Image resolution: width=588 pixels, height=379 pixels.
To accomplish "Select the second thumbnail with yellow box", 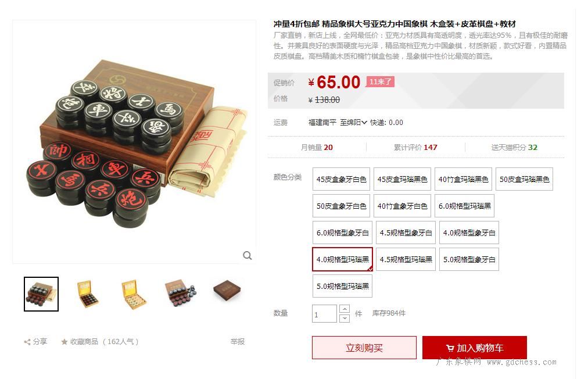I will [x=87, y=294].
